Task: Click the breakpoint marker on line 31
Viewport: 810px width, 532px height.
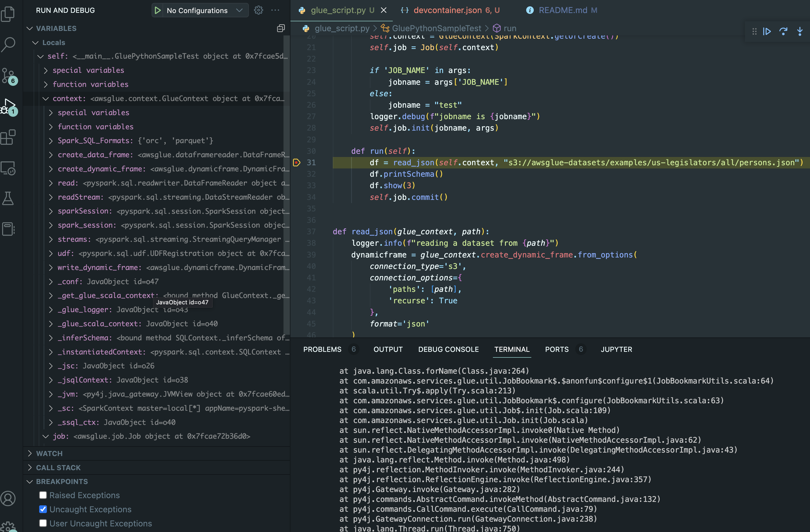Action: [x=297, y=163]
